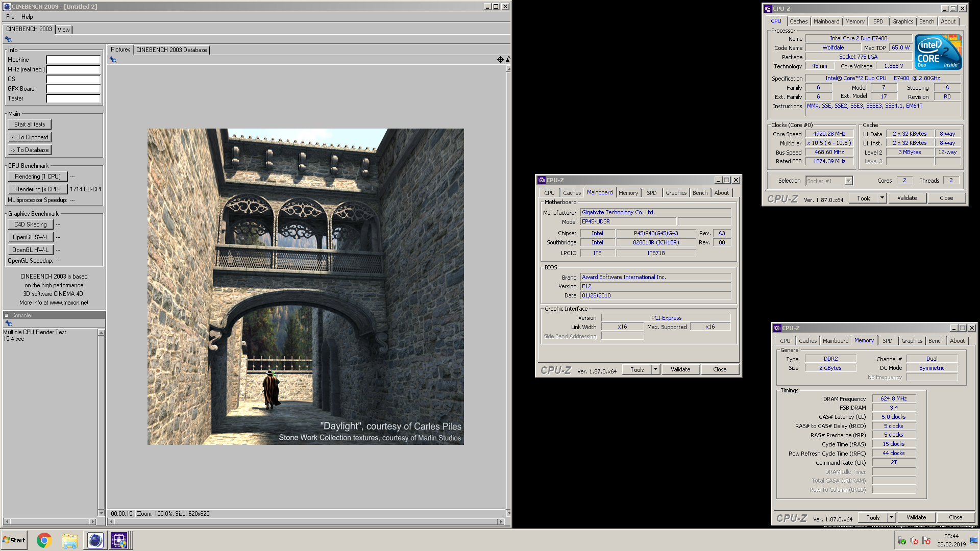Switch to CINEBENCH 2003 Database tab

(x=171, y=50)
